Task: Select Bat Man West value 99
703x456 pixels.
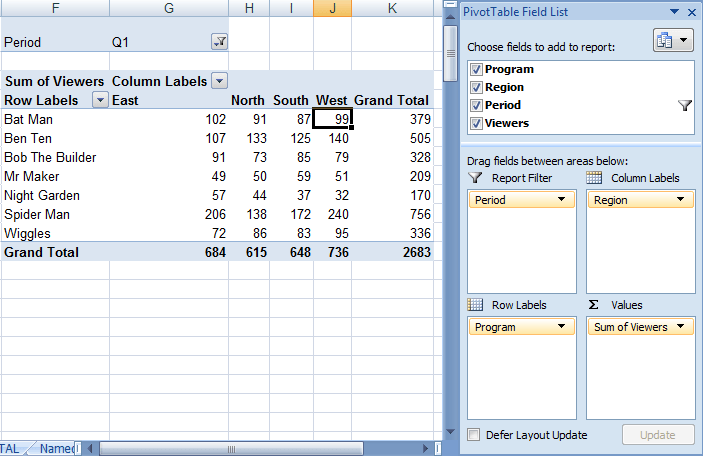Action: tap(332, 119)
